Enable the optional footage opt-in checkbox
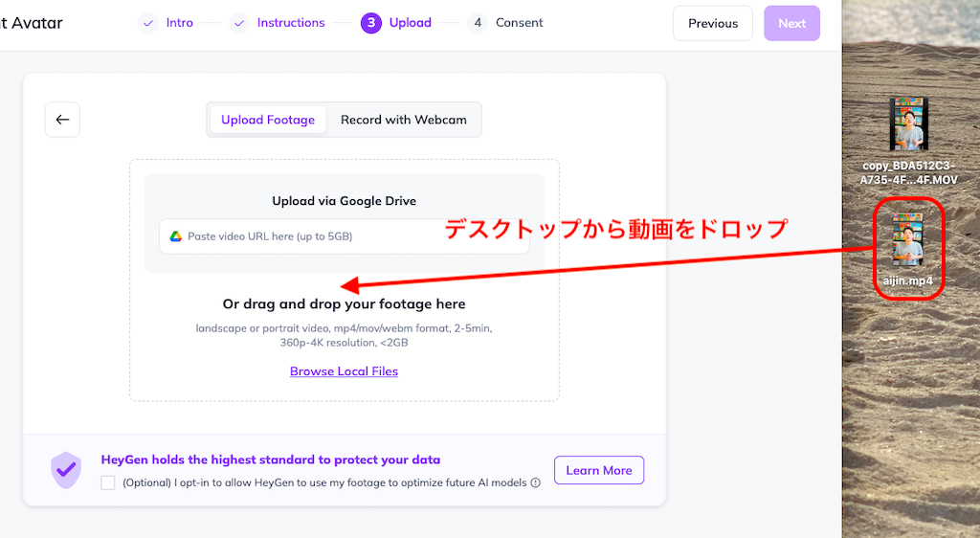 tap(108, 483)
